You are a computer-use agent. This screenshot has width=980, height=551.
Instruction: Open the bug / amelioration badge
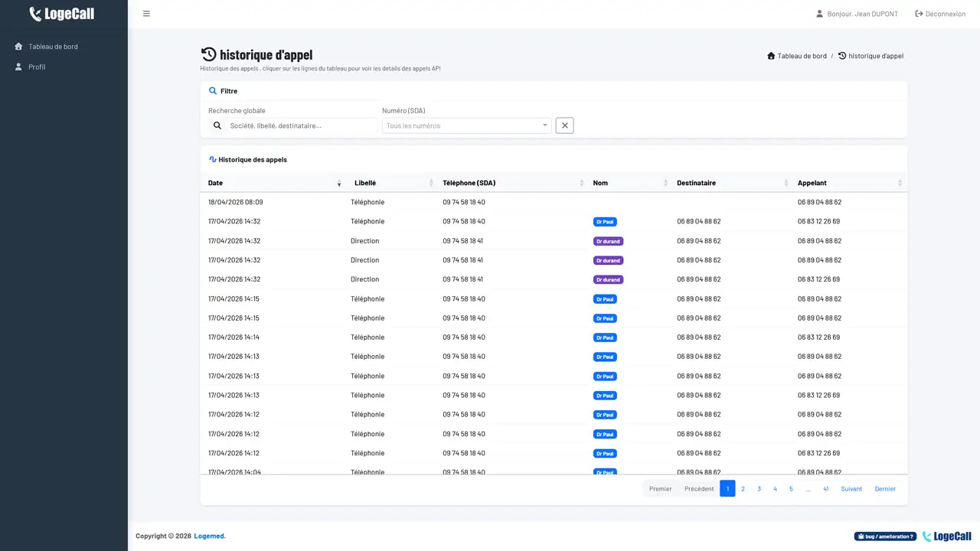click(x=885, y=536)
